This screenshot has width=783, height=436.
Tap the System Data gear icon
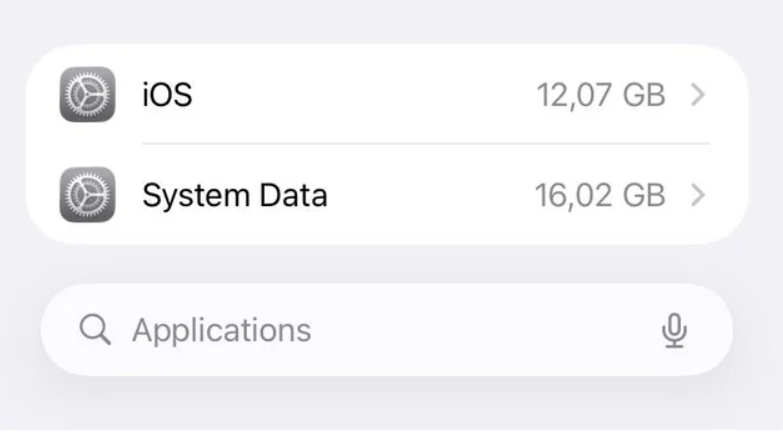click(x=87, y=194)
